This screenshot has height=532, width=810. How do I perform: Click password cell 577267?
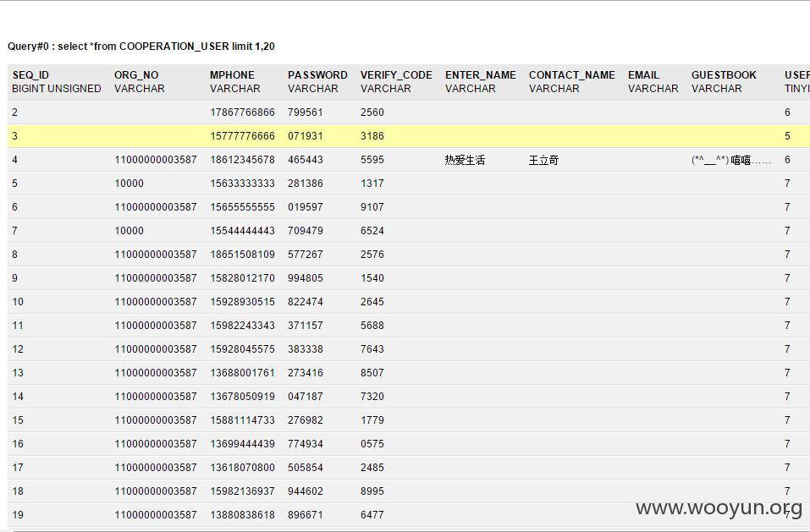point(306,255)
